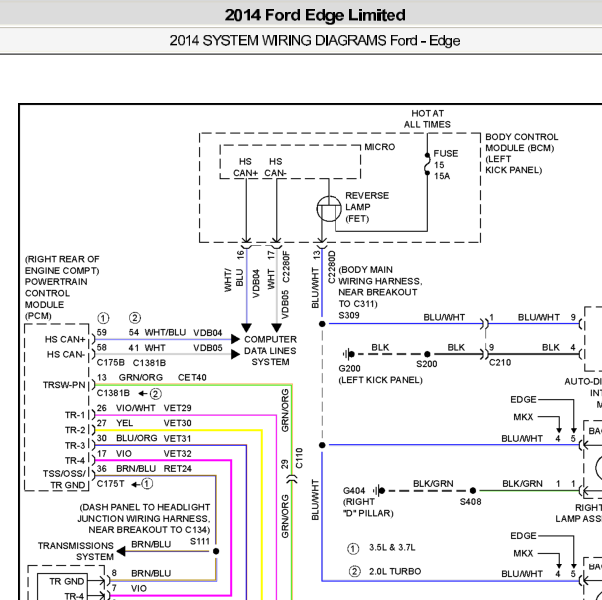Click the S309 label

[x=349, y=315]
